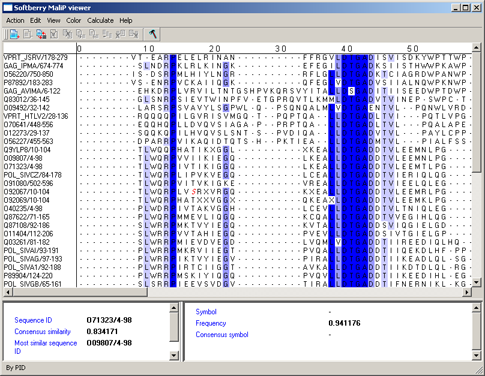Screen dimensions: 485x376
Task: Open the Edit menu
Action: (35, 21)
